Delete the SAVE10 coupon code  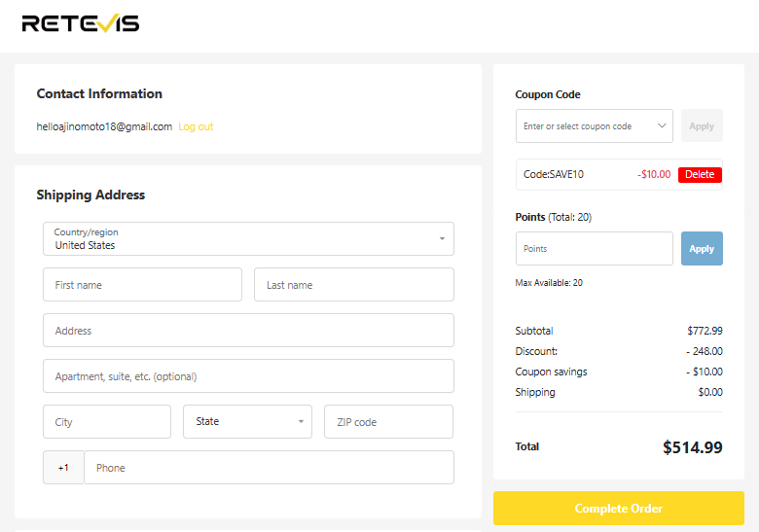(x=700, y=175)
